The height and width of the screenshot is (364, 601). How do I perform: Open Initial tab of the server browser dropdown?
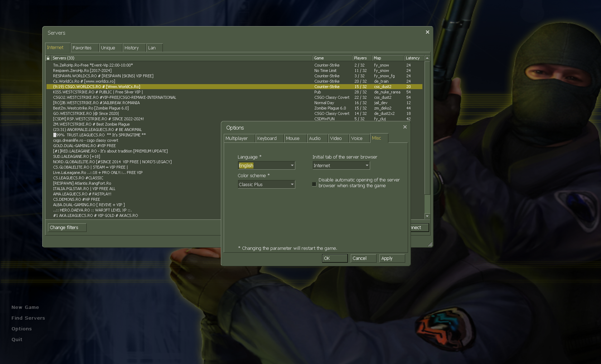pos(341,165)
